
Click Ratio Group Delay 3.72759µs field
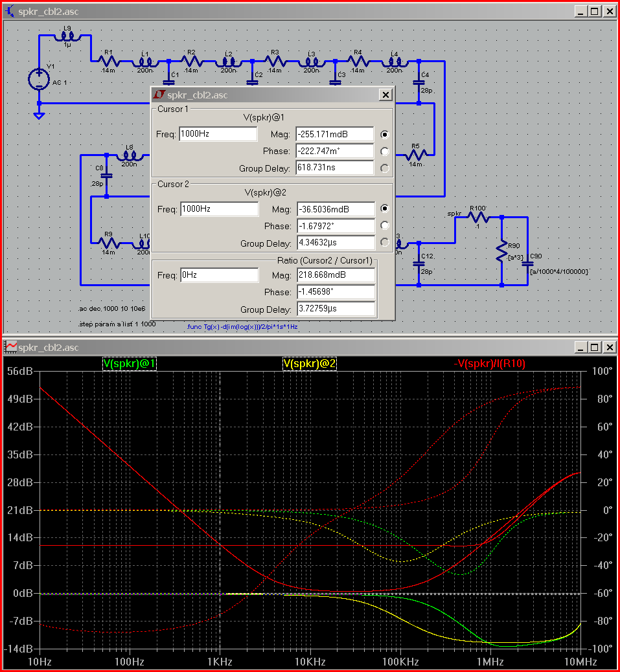tap(336, 309)
